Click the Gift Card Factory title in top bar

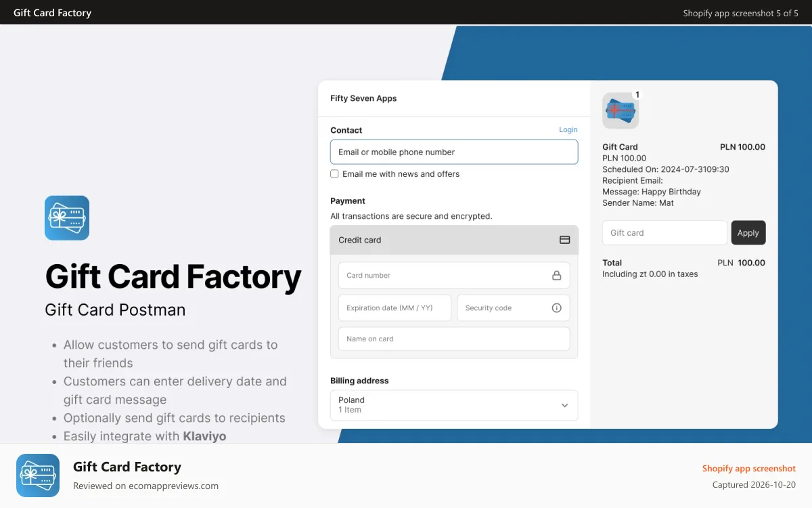click(52, 13)
